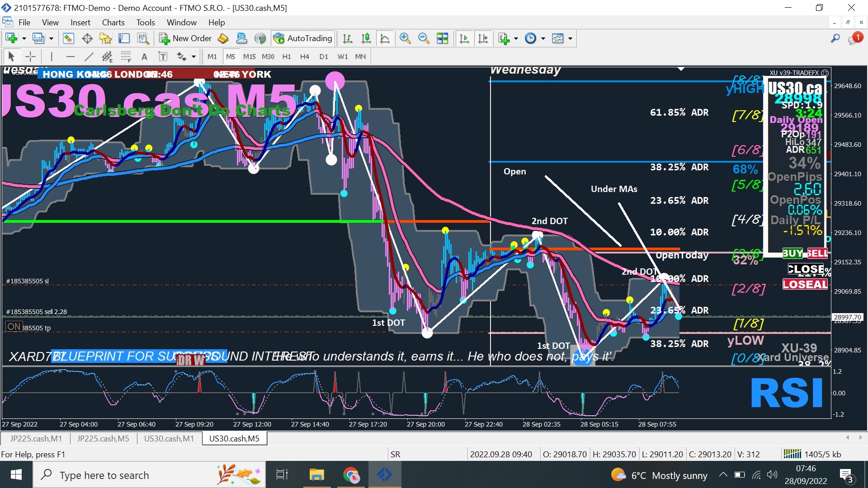Expand the arrows objects dropdown
Image resolution: width=868 pixels, height=488 pixels.
click(x=193, y=56)
